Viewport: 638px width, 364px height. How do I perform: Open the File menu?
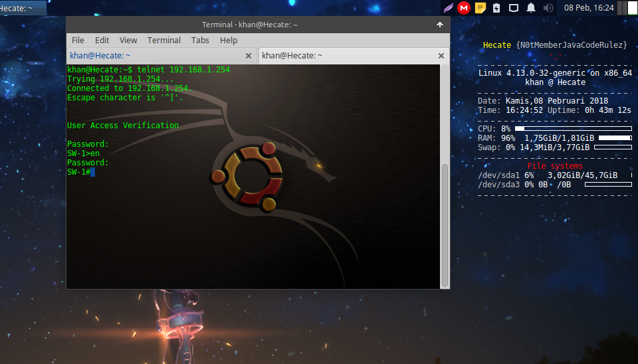tap(78, 41)
